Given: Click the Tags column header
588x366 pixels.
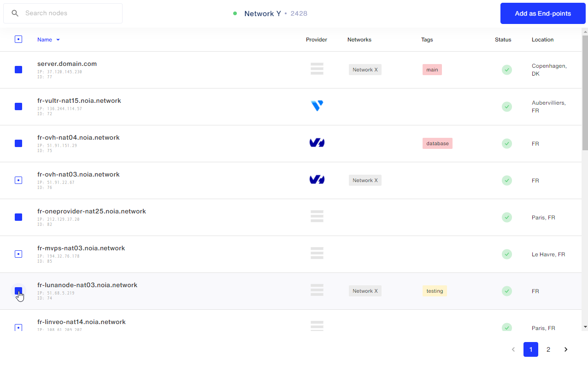Looking at the screenshot, I should pos(427,40).
